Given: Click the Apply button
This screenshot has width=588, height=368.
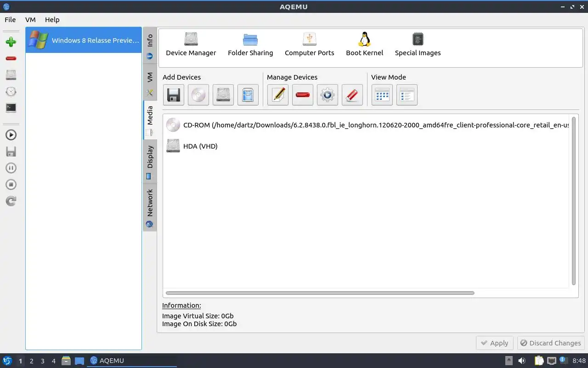Looking at the screenshot, I should pyautogui.click(x=495, y=343).
